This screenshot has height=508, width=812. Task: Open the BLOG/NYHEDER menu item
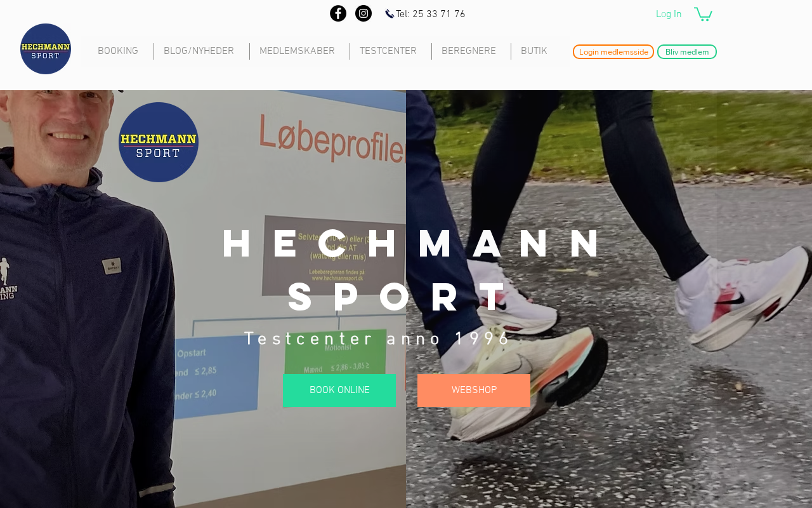(199, 51)
